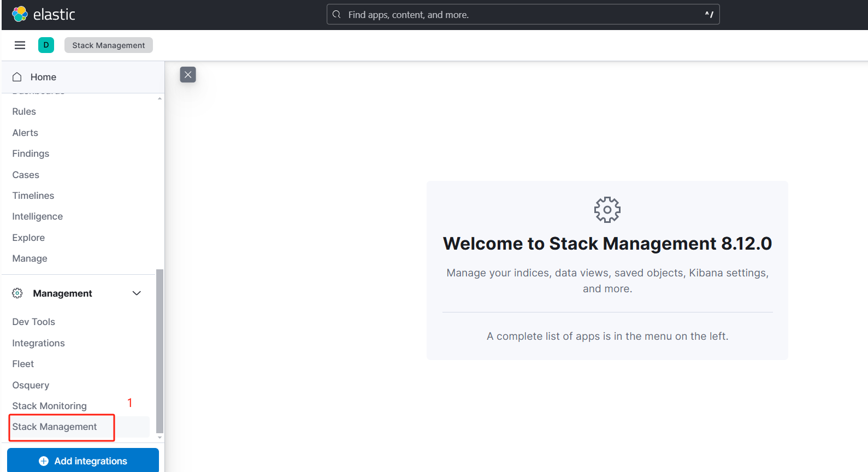Close the navigation flyout with X
Viewport: 868px width, 472px height.
click(x=188, y=75)
